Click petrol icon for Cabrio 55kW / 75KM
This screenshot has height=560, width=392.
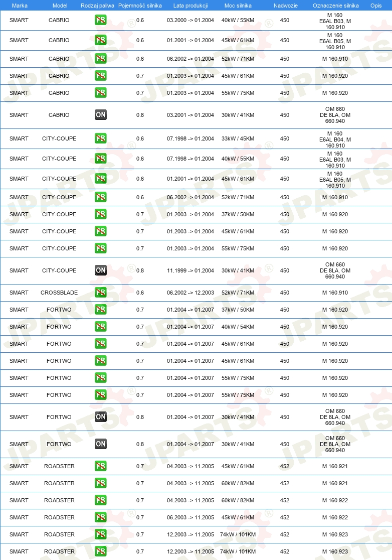tap(101, 93)
